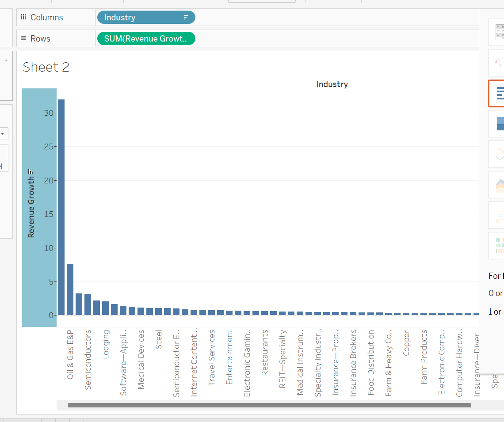Screen dimensions: 504x422
Task: Select the Travel Services axis label
Action: pos(212,357)
